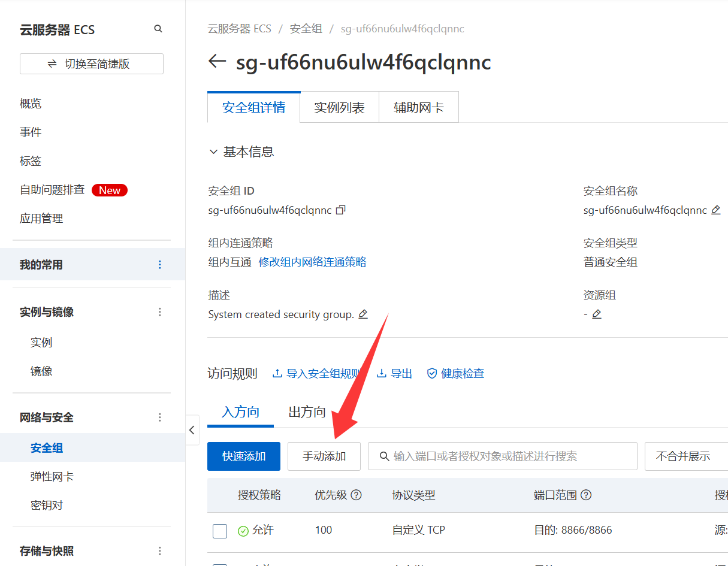Collapse the left sidebar with the arrow handle
Image resolution: width=728 pixels, height=566 pixels.
192,430
